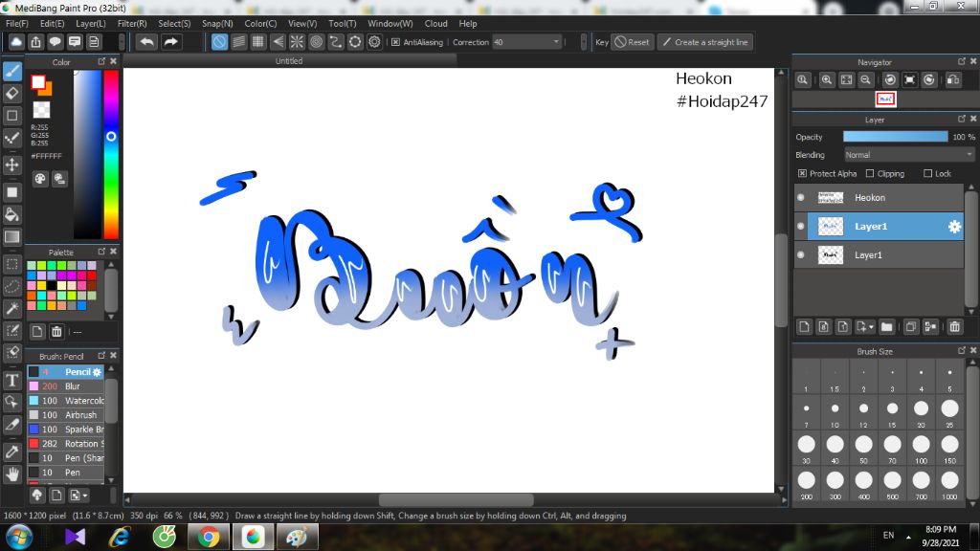Screen dimensions: 980x551
Task: Open Layer1 settings gear
Action: tap(954, 226)
